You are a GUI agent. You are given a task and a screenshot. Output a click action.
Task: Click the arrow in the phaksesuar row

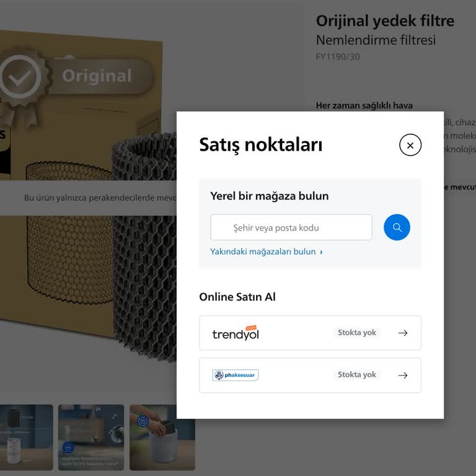402,376
